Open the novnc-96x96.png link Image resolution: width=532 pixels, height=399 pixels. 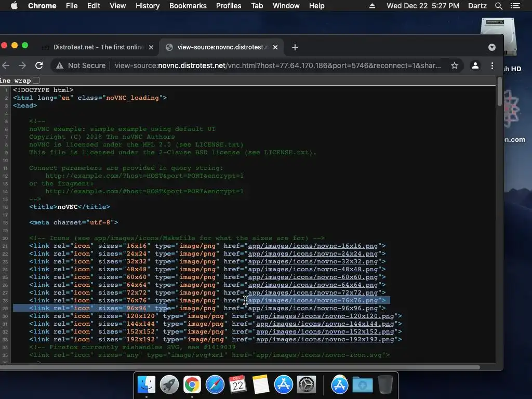point(313,309)
